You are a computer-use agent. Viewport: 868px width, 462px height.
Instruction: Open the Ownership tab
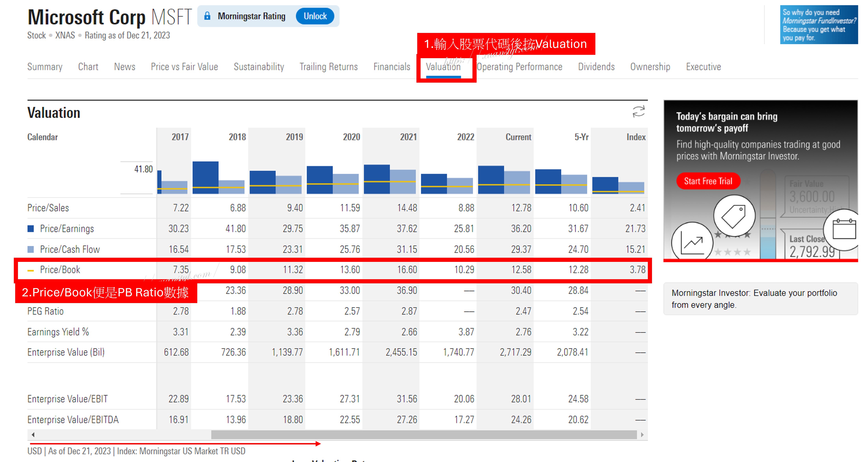[650, 67]
